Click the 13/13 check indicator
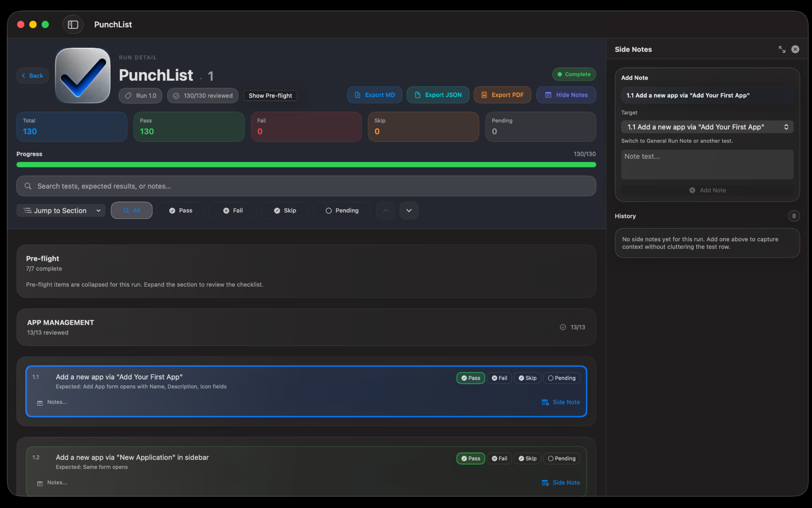The width and height of the screenshot is (812, 508). [572, 327]
